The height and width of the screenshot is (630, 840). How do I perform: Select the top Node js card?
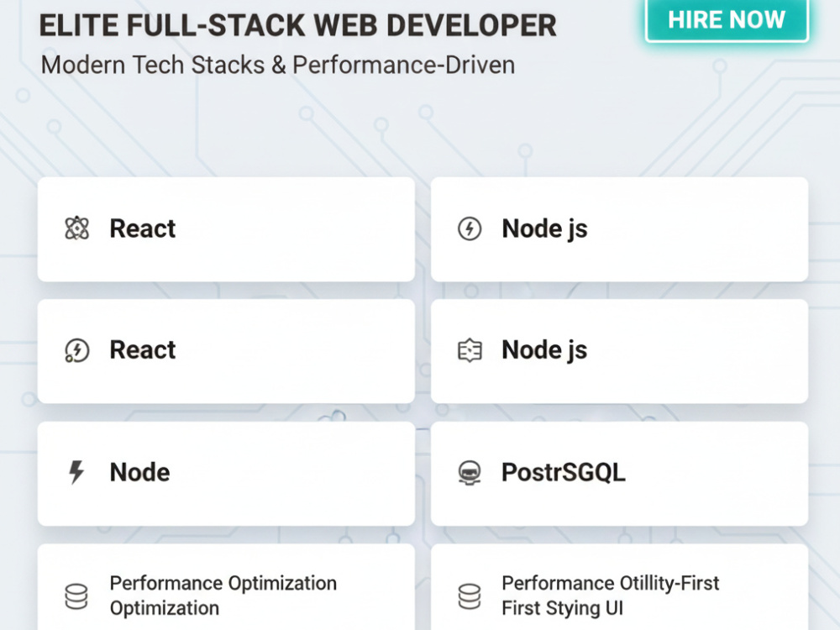(x=619, y=229)
